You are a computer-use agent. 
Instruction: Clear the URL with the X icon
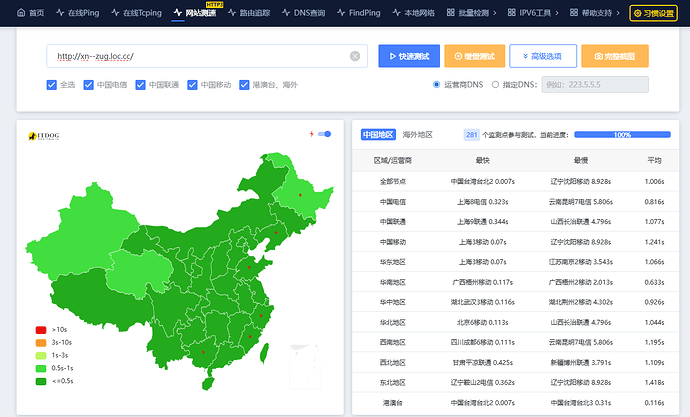click(x=355, y=56)
